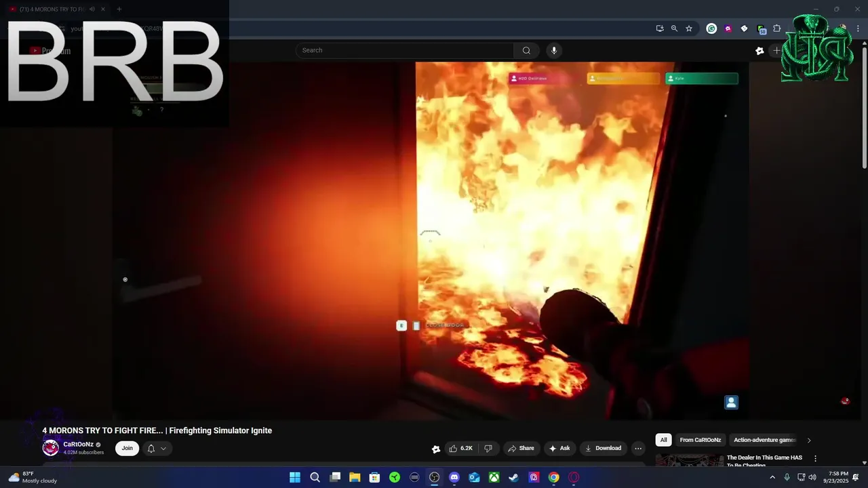Open File Explorer from the taskbar
868x488 pixels.
point(355,477)
